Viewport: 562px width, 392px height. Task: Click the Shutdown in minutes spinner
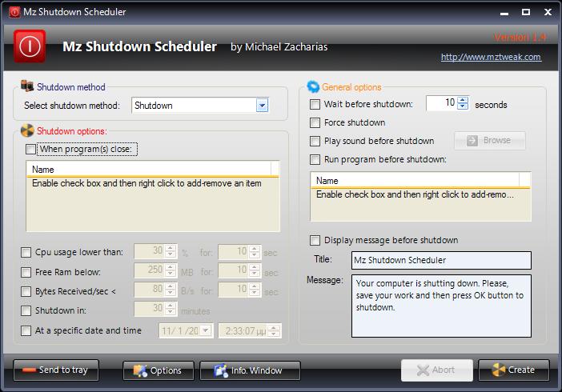click(171, 309)
